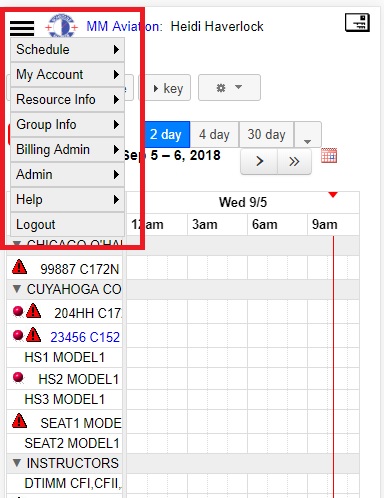The image size is (384, 498).
Task: Collapse the INSTRUCTORS group
Action: click(x=17, y=463)
